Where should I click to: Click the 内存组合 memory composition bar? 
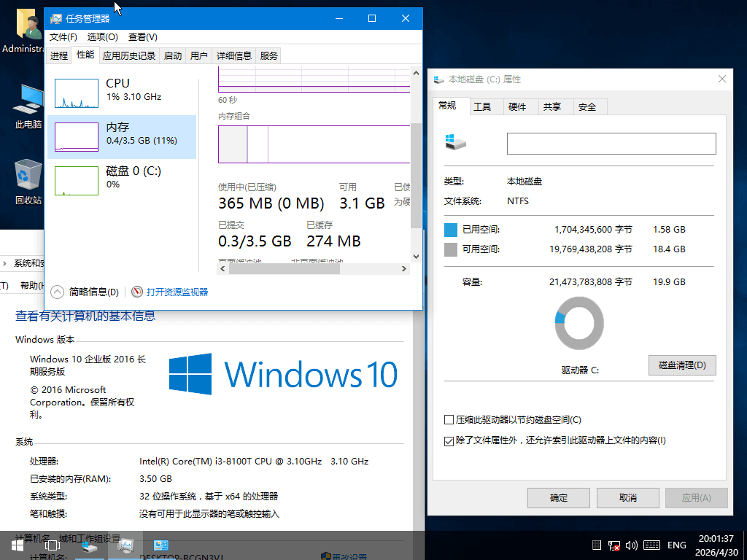tap(314, 144)
